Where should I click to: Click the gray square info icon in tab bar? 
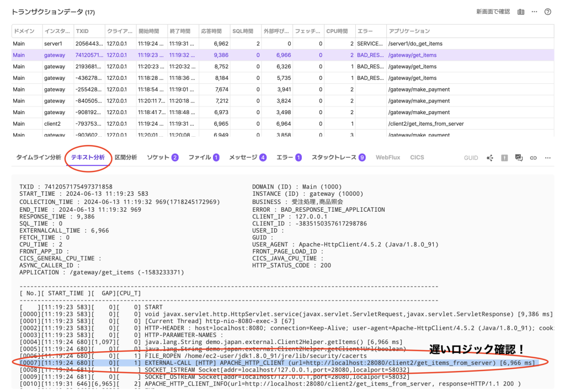click(504, 158)
